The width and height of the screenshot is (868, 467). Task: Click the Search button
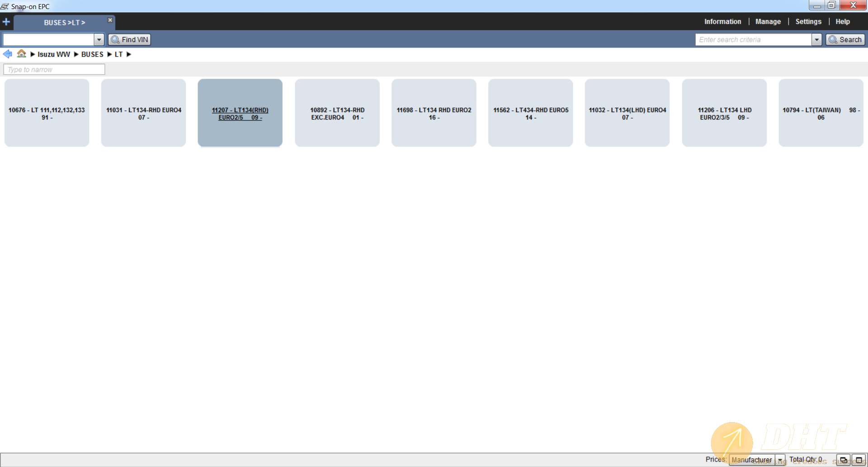(845, 39)
